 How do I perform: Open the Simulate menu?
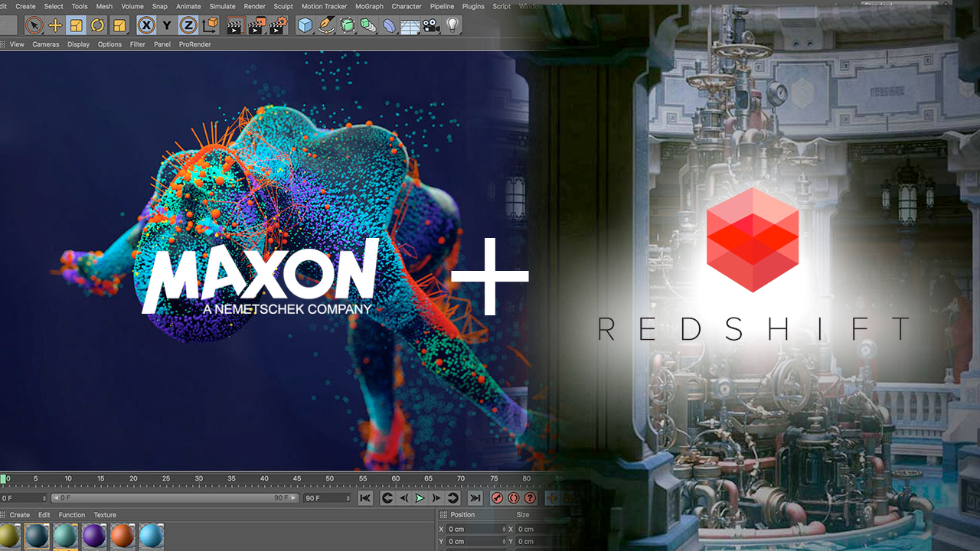pos(222,6)
